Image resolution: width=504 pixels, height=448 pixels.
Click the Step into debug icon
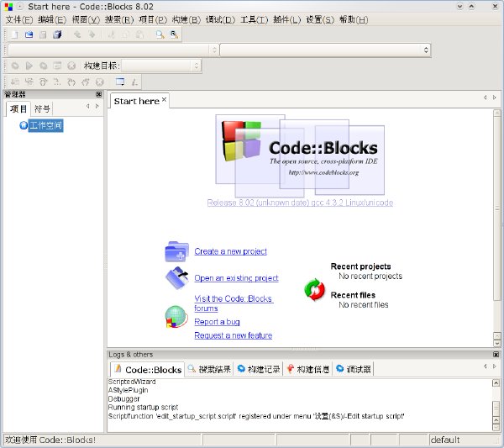[71, 82]
